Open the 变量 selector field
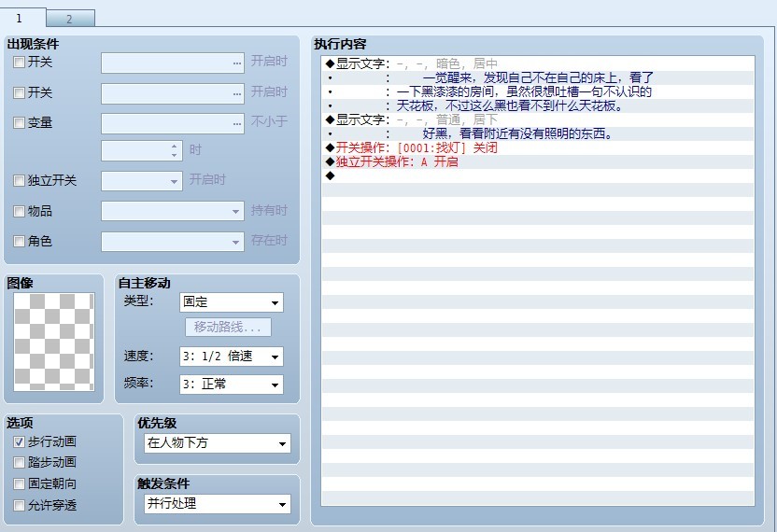Screen dimensions: 777x532 tap(173, 124)
